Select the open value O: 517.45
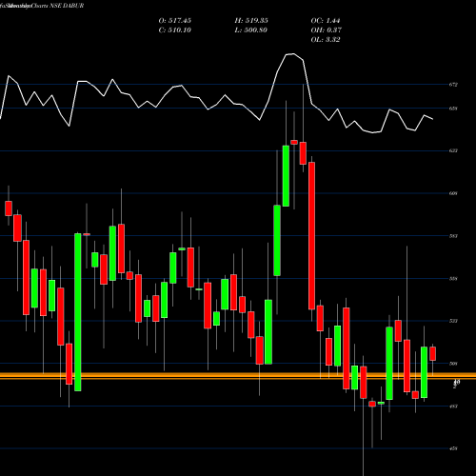This screenshot has width=476, height=476. click(175, 21)
